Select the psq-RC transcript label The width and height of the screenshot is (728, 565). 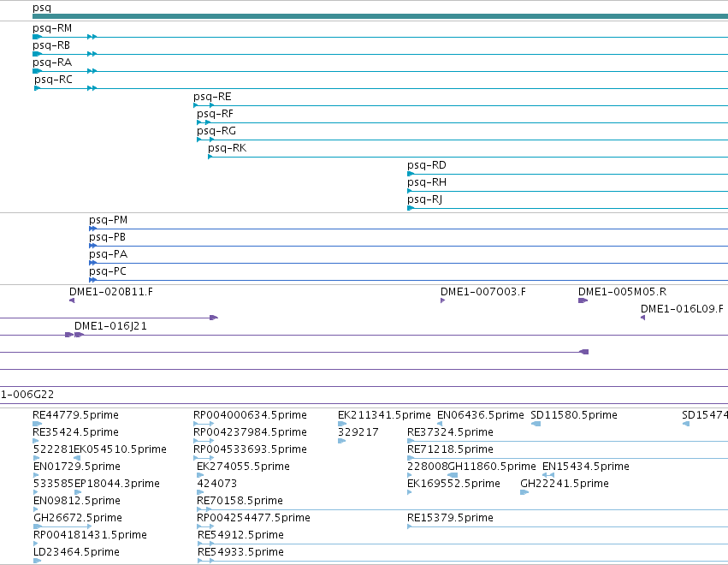(x=53, y=80)
